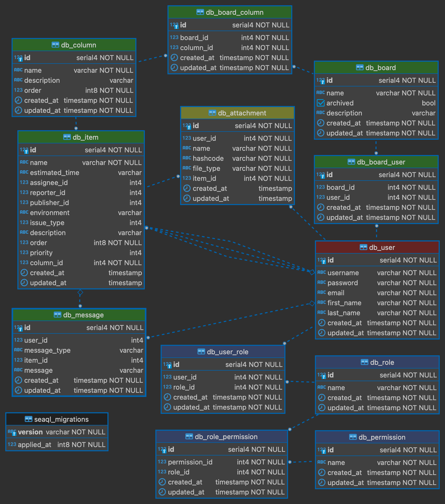Viewport: 445px width, 504px height.
Task: Click the table icon beside db_role title
Action: (364, 362)
